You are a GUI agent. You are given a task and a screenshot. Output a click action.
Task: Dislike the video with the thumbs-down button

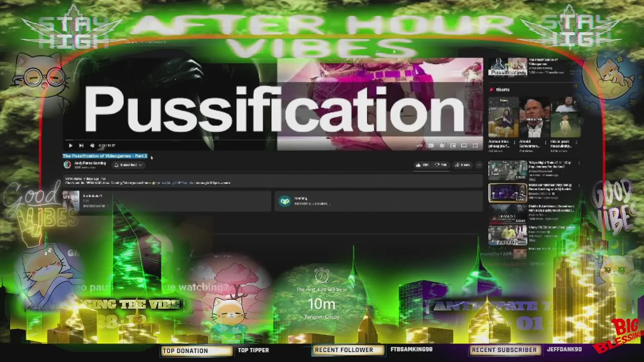tap(441, 164)
